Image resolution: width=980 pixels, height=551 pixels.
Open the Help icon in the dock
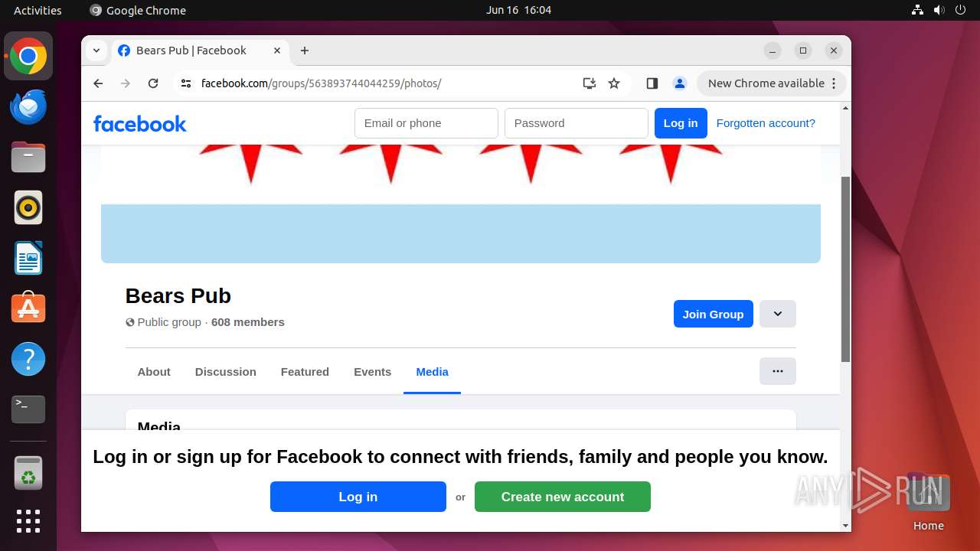point(28,359)
